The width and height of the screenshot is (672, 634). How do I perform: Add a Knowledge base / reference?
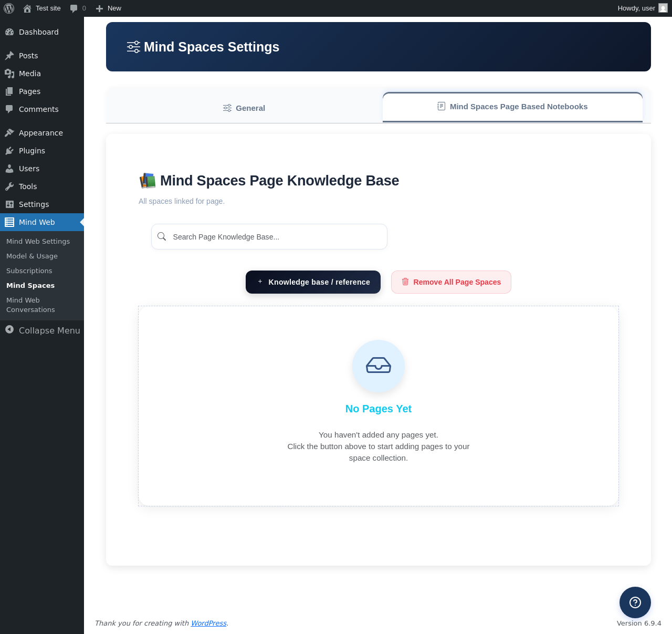click(313, 282)
